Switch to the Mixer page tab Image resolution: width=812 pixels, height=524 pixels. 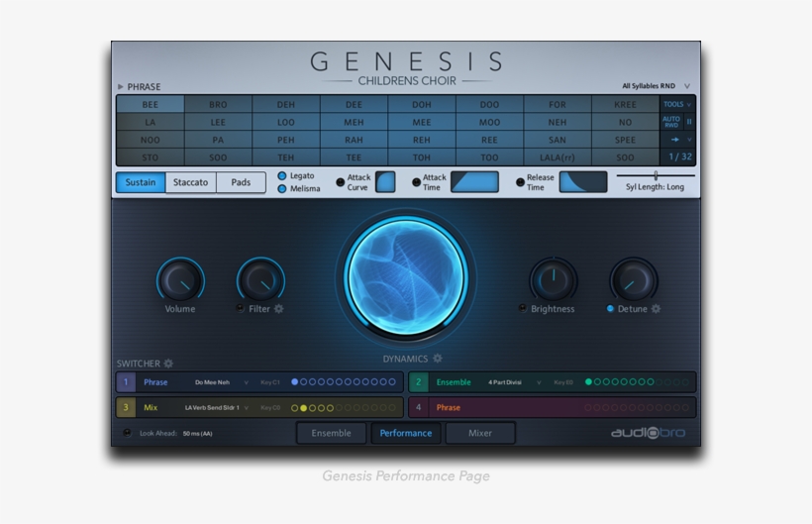(480, 433)
